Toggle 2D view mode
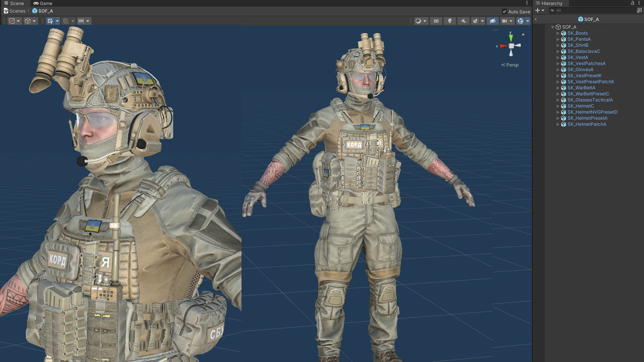This screenshot has width=644, height=362. click(x=436, y=21)
